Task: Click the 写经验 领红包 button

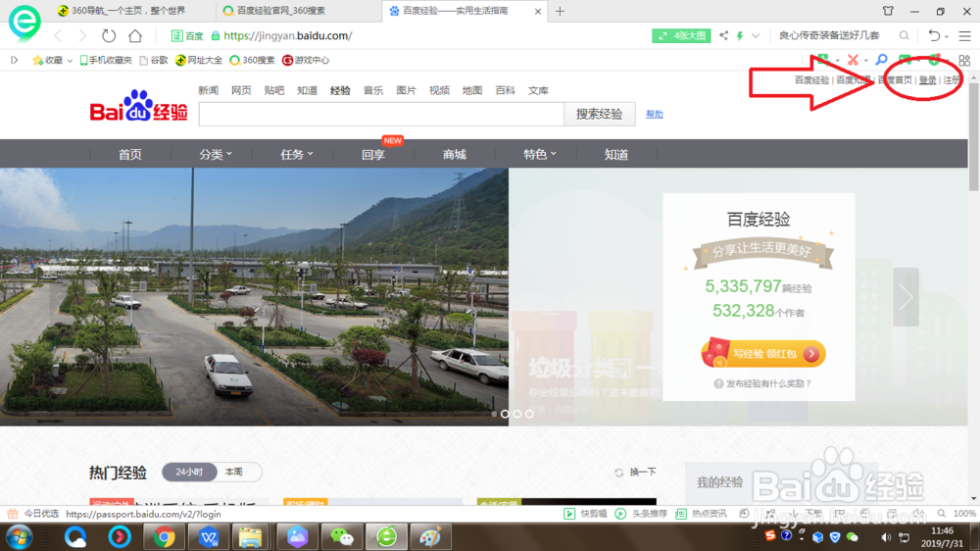Action: point(763,353)
